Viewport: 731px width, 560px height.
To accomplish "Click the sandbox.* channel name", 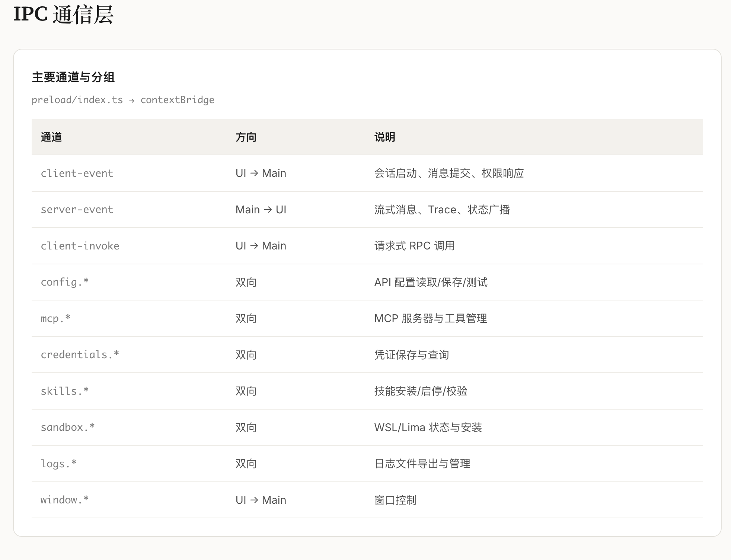I will pyautogui.click(x=67, y=427).
